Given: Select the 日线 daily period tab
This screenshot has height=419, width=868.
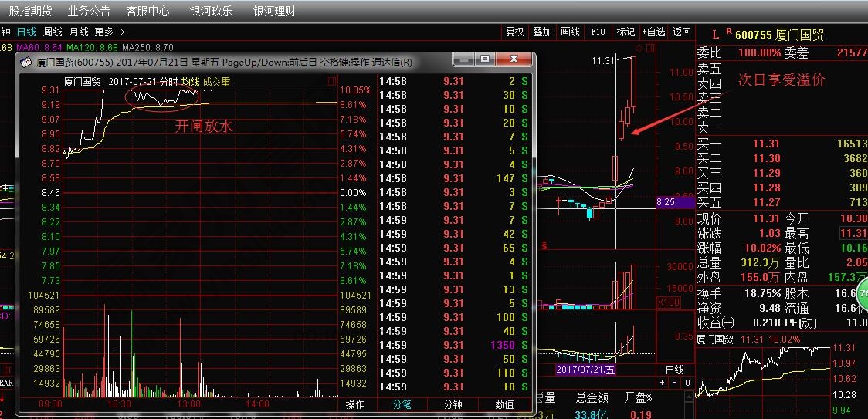Looking at the screenshot, I should (26, 32).
